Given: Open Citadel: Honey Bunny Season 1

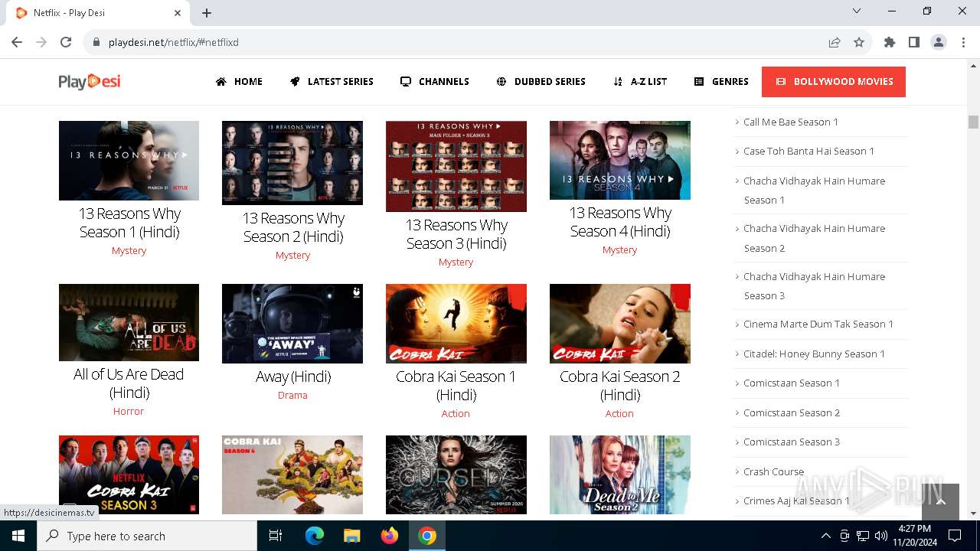Looking at the screenshot, I should 814,354.
